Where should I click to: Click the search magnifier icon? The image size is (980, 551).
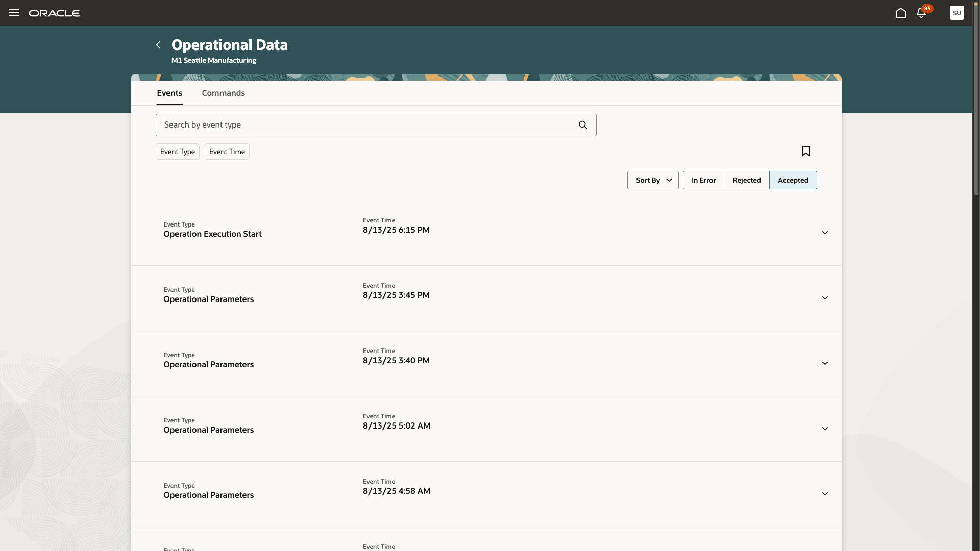pyautogui.click(x=582, y=124)
